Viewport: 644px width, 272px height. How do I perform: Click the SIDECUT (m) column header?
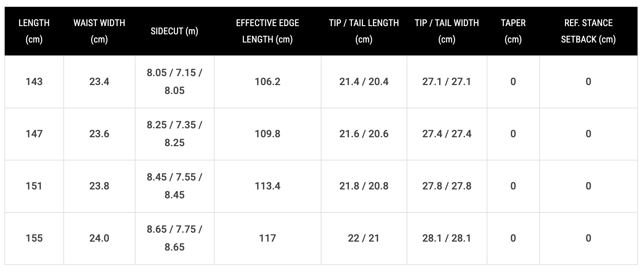tap(174, 31)
